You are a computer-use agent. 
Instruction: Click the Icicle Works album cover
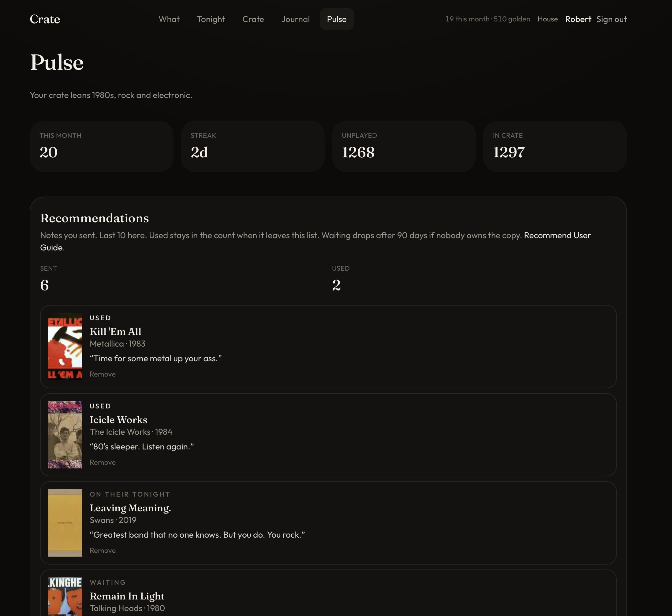coord(65,434)
